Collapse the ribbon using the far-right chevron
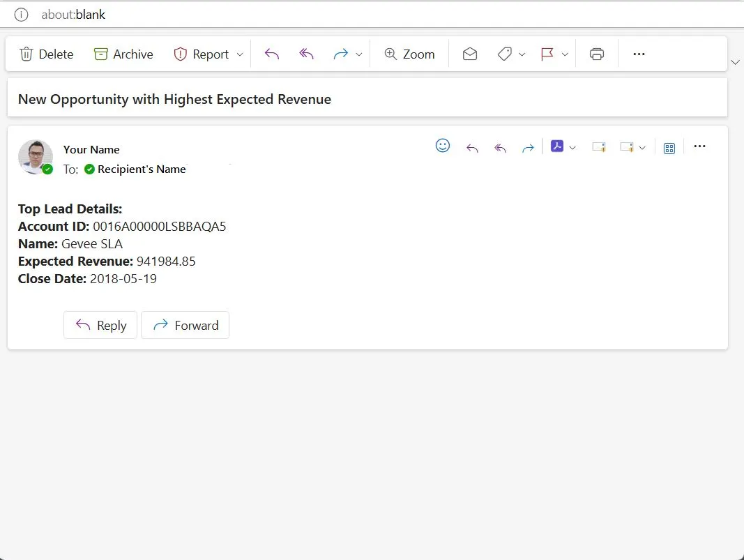744x560 pixels. (x=735, y=63)
